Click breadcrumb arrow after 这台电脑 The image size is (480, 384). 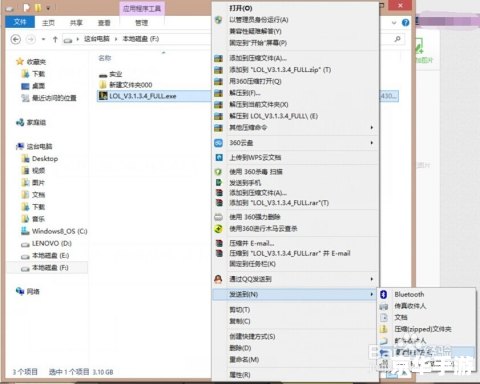coord(116,39)
